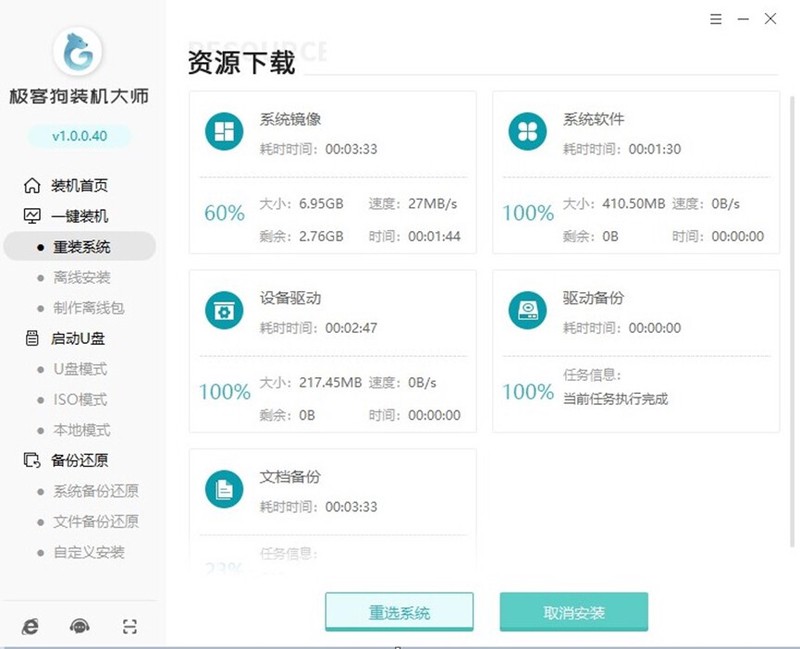
Task: Choose 本地模式
Action: 82,430
